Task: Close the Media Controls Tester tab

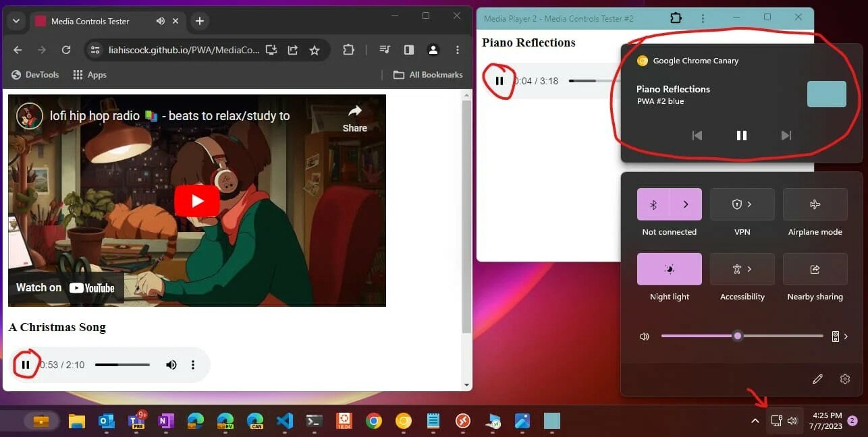Action: (176, 21)
